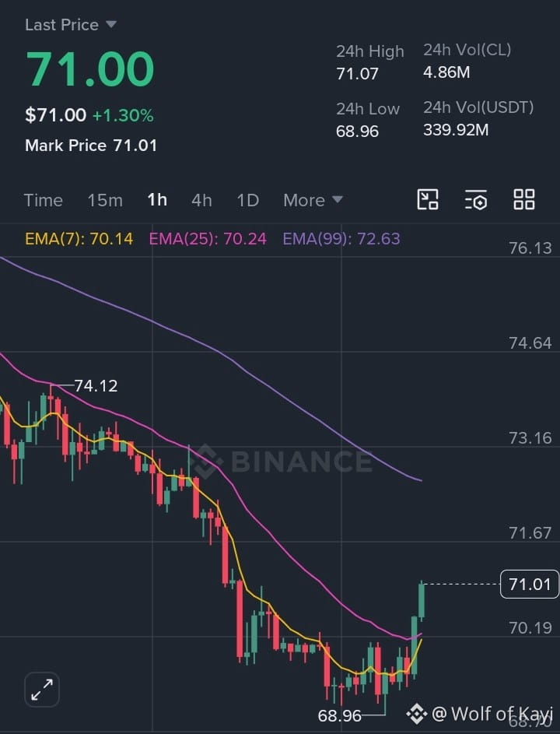The width and height of the screenshot is (560, 734).
Task: Select the Time chart interval
Action: tap(43, 200)
